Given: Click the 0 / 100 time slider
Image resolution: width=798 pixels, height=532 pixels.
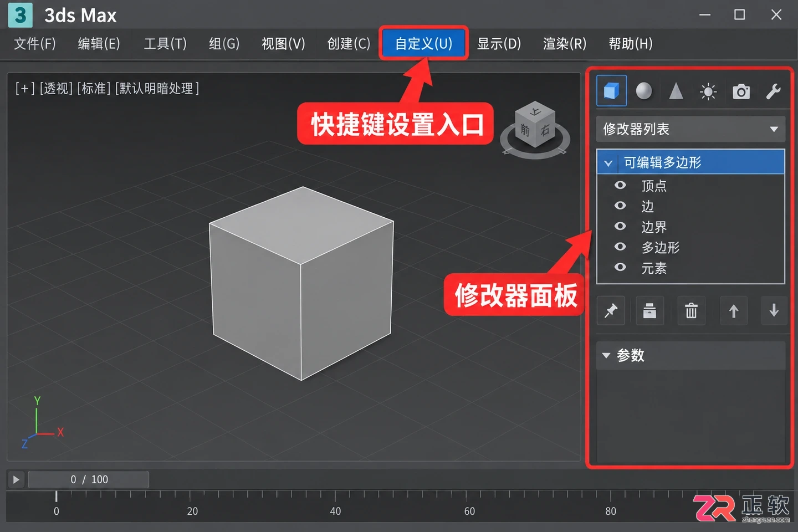Looking at the screenshot, I should click(x=89, y=479).
